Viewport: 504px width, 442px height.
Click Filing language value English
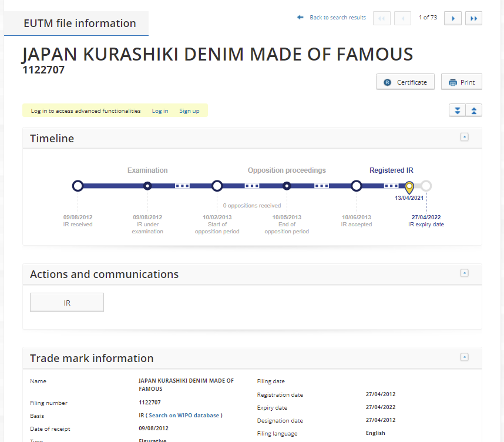coord(375,433)
